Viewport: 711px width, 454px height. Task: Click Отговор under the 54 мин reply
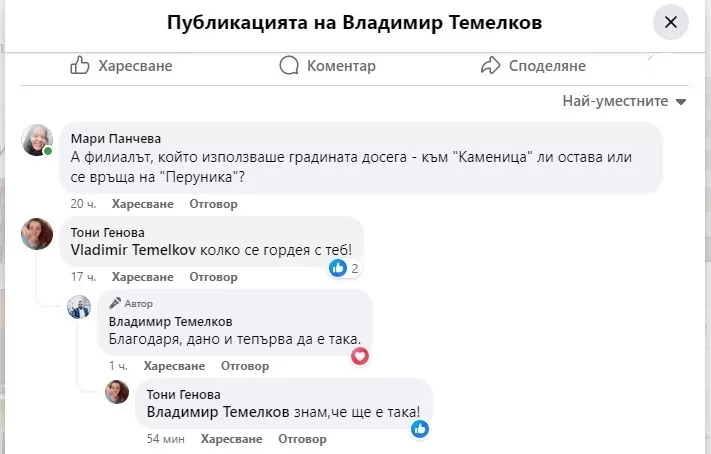302,439
